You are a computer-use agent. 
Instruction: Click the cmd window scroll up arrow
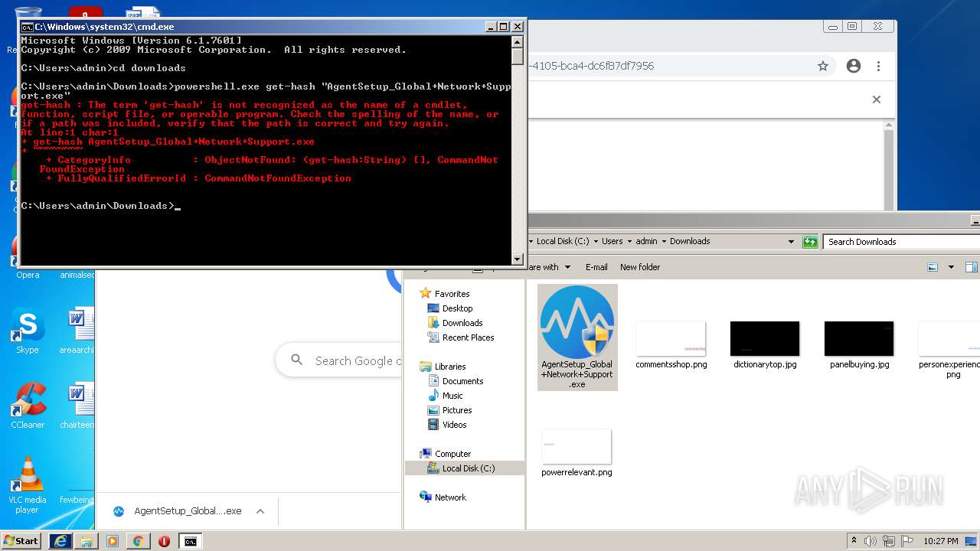(x=518, y=41)
